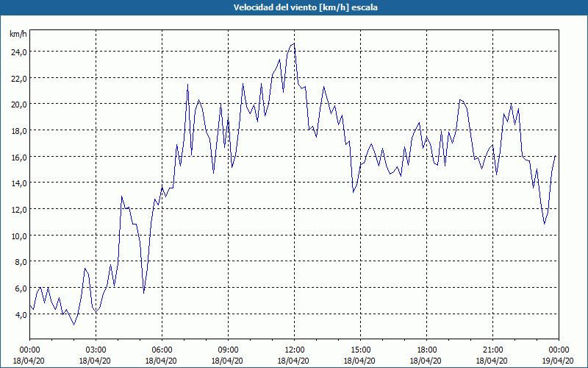The width and height of the screenshot is (588, 368).
Task: Click the 03:00 time axis label
Action: pyautogui.click(x=96, y=350)
